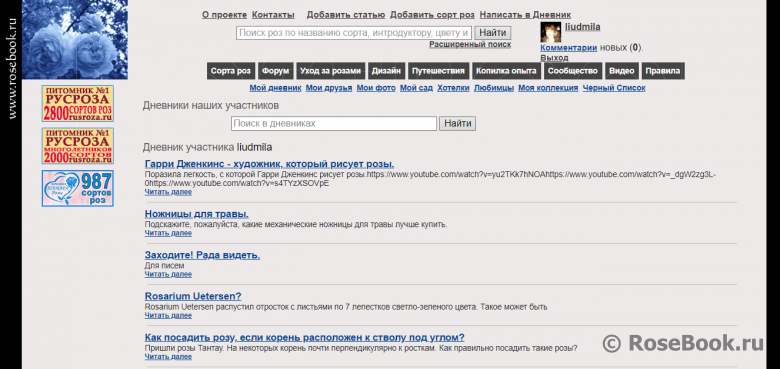The image size is (780, 369).
Task: Open the Путешествия menu item
Action: click(x=438, y=71)
